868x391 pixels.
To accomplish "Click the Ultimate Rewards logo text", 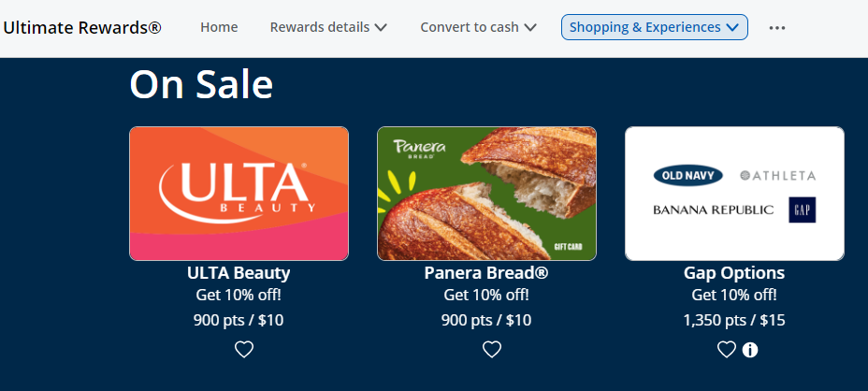I will click(82, 27).
